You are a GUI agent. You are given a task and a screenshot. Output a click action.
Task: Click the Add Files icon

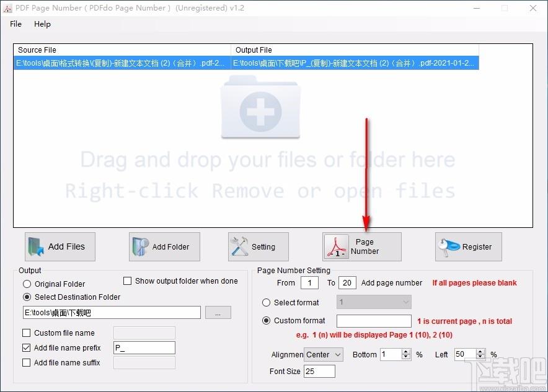pyautogui.click(x=36, y=246)
